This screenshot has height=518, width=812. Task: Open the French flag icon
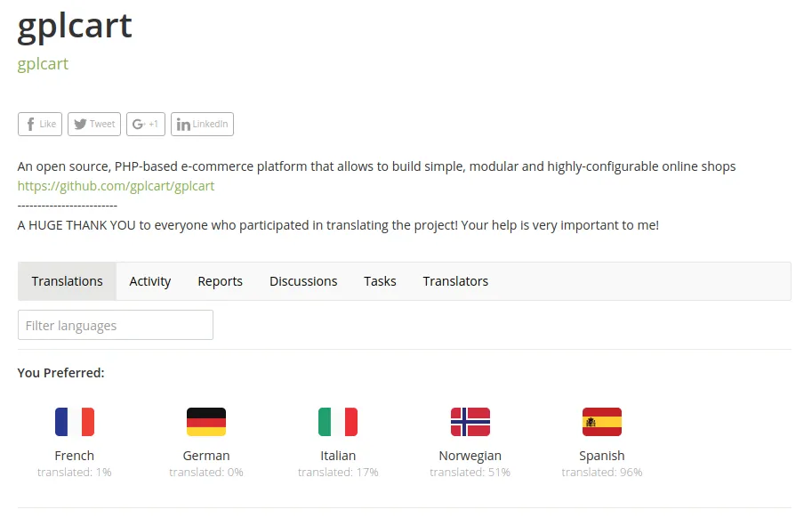pos(75,422)
